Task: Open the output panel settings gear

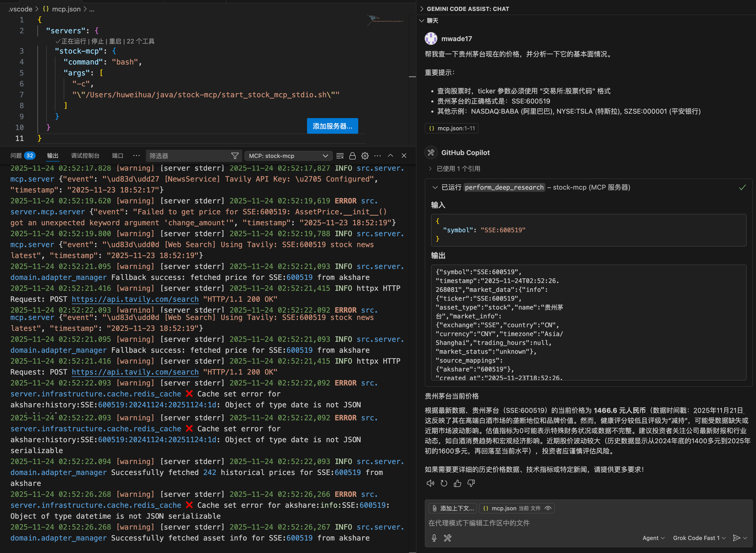Action: click(365, 156)
